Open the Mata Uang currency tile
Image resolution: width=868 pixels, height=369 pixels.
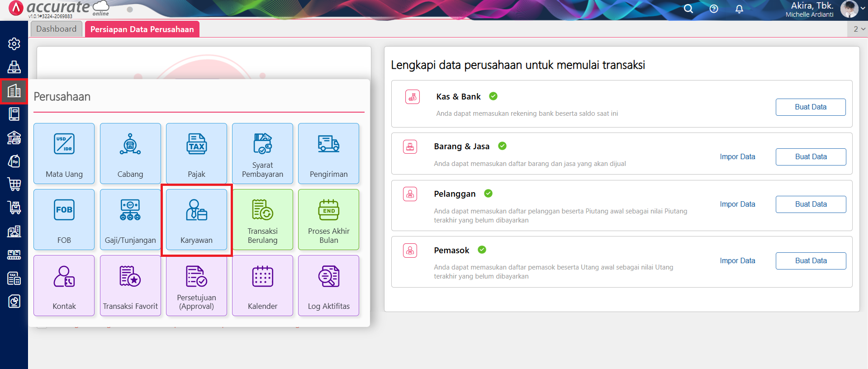pos(64,154)
